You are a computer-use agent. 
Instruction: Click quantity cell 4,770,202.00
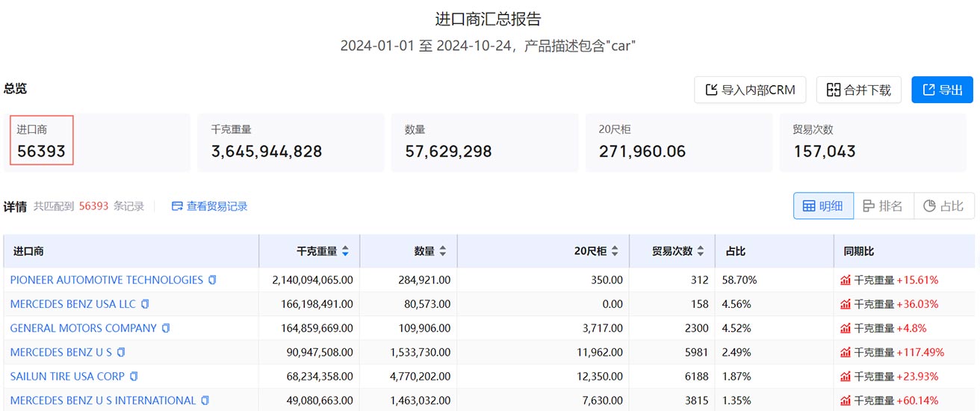pos(420,376)
